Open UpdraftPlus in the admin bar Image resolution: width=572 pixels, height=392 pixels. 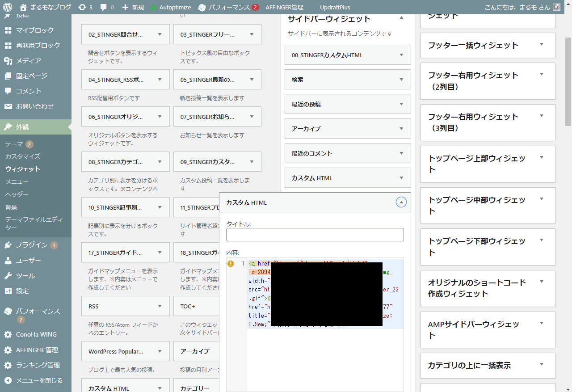click(335, 7)
